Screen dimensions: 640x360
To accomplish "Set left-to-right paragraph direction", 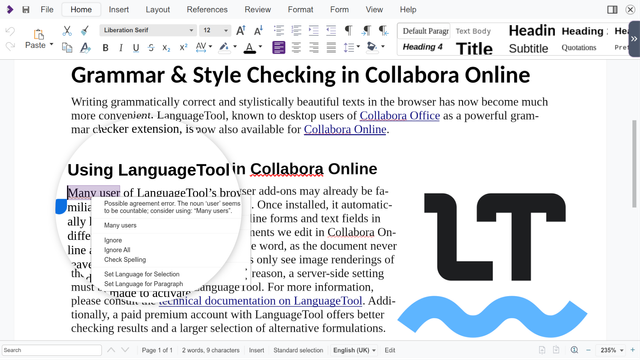I will pyautogui.click(x=366, y=31).
